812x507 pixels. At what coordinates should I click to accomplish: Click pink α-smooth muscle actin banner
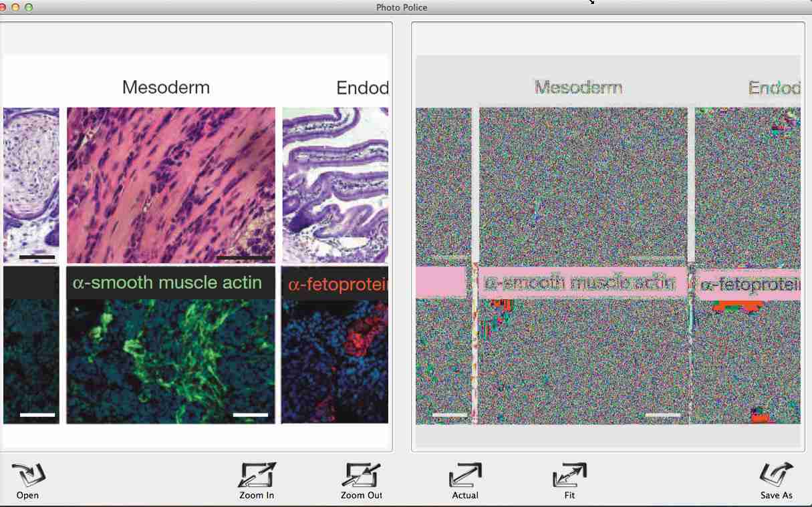[584, 283]
